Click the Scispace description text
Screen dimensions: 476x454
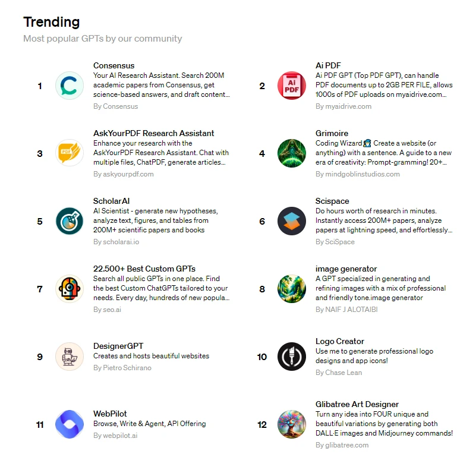[x=383, y=220]
